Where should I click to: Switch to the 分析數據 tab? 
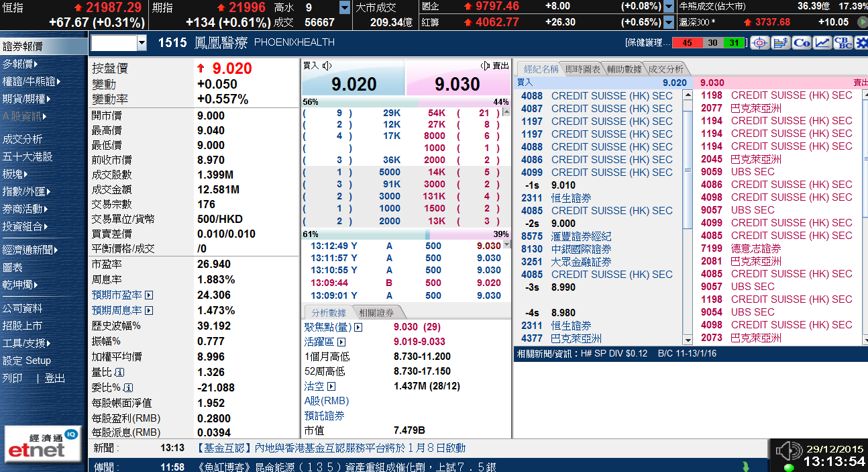[x=329, y=313]
